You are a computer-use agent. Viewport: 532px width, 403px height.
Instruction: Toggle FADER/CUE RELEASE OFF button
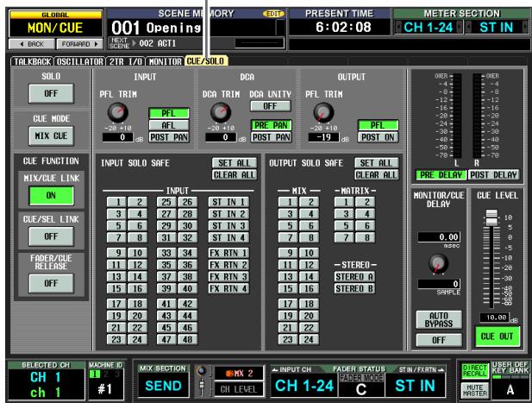(x=51, y=283)
